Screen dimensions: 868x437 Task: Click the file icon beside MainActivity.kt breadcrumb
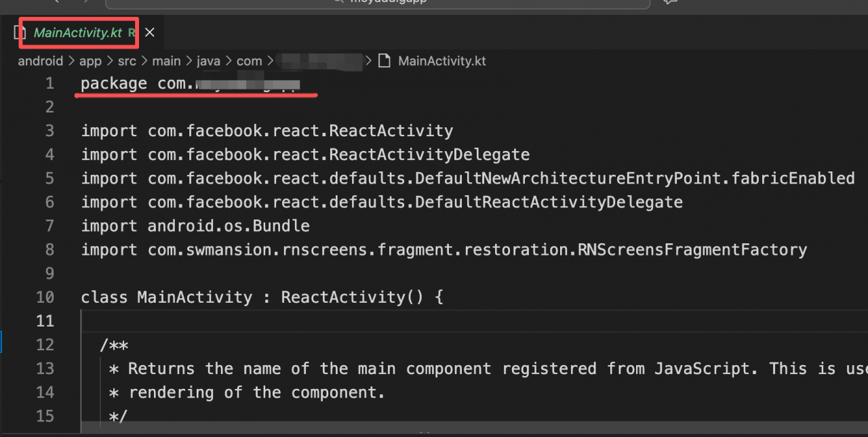[x=384, y=61]
